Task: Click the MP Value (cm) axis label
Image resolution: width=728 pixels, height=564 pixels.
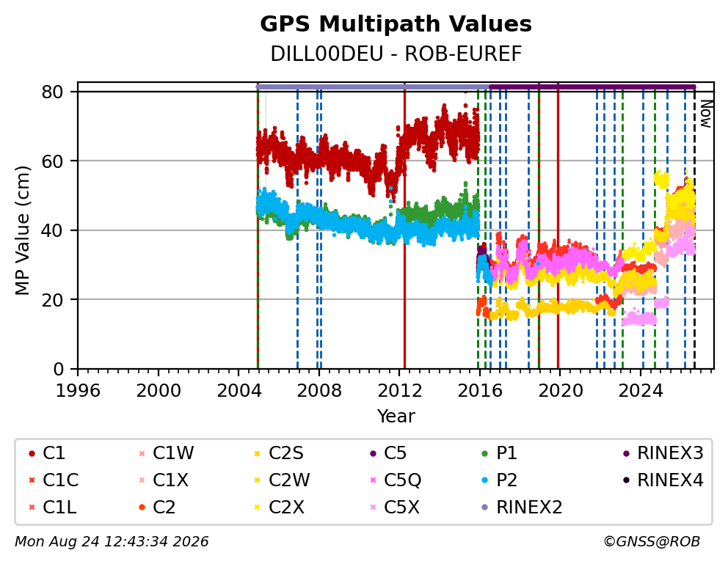Action: (22, 230)
